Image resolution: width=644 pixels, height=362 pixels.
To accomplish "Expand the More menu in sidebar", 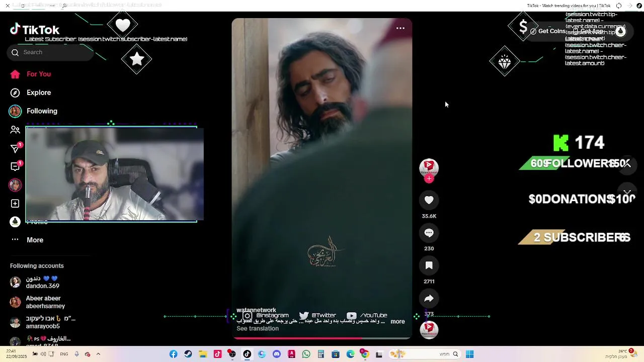I will pyautogui.click(x=27, y=240).
